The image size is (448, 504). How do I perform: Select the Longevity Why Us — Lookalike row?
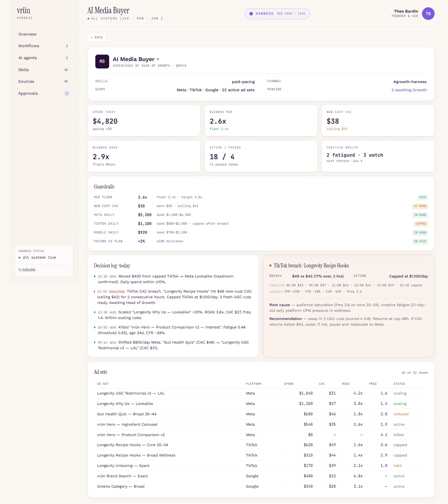pyautogui.click(x=261, y=404)
